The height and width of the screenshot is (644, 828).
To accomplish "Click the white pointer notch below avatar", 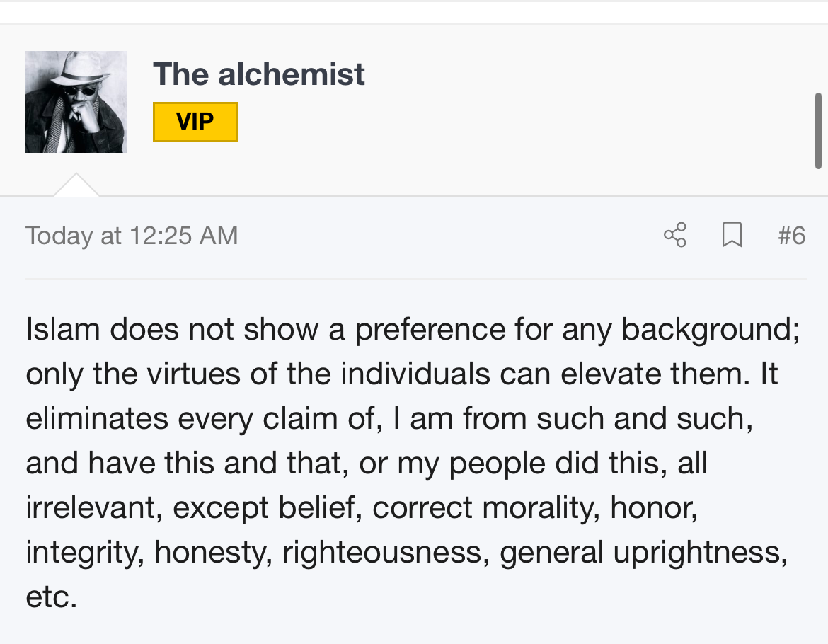I will (76, 185).
